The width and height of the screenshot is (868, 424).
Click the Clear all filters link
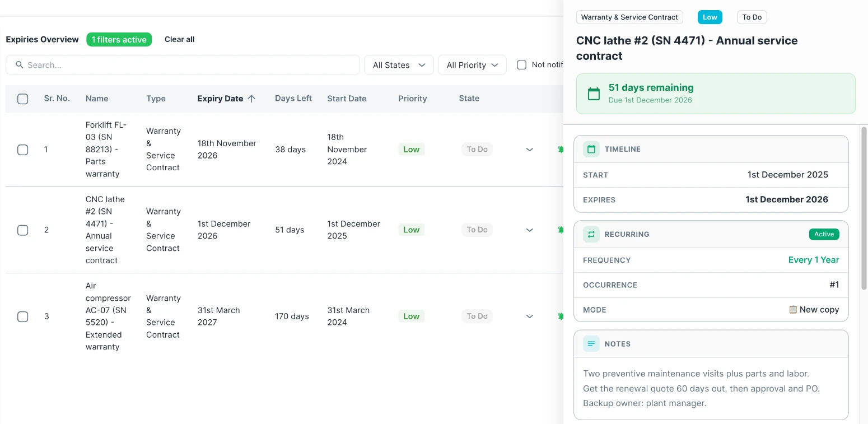click(x=179, y=39)
